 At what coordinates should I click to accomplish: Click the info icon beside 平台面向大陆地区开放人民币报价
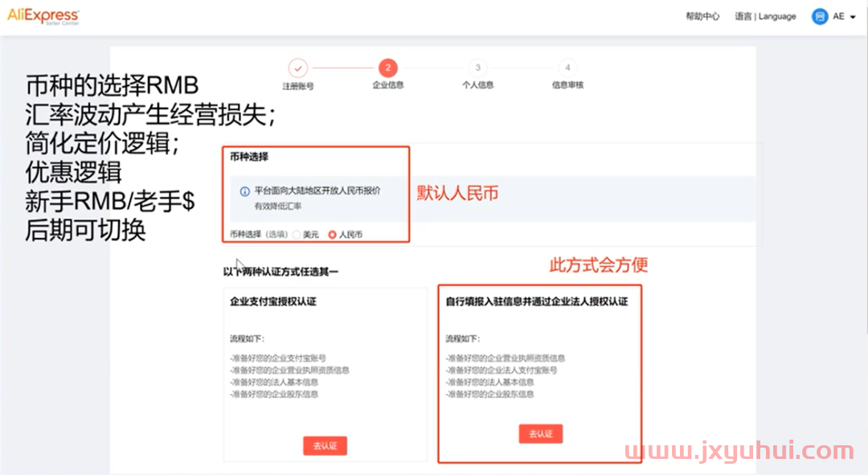[244, 191]
